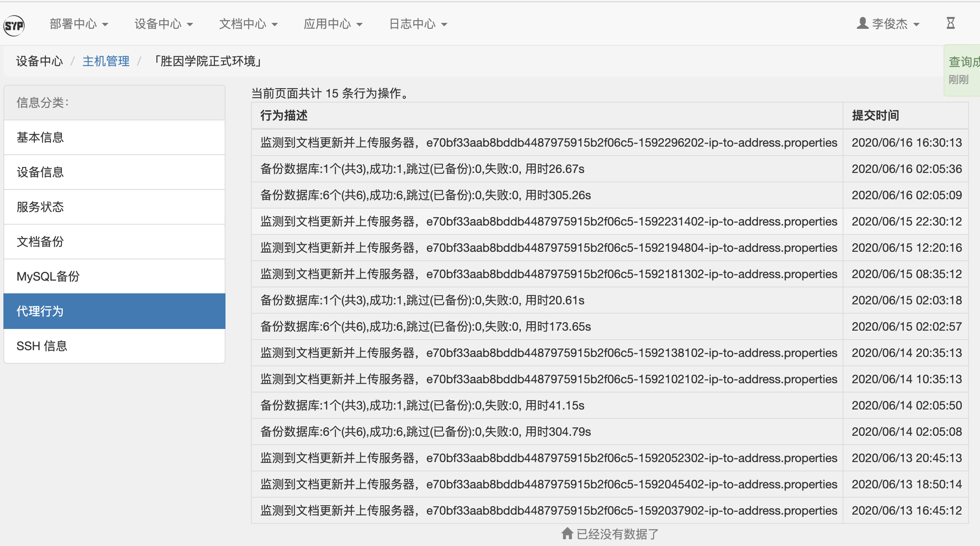Click the row with 1592102102-ip-to-address.properties

click(610, 379)
